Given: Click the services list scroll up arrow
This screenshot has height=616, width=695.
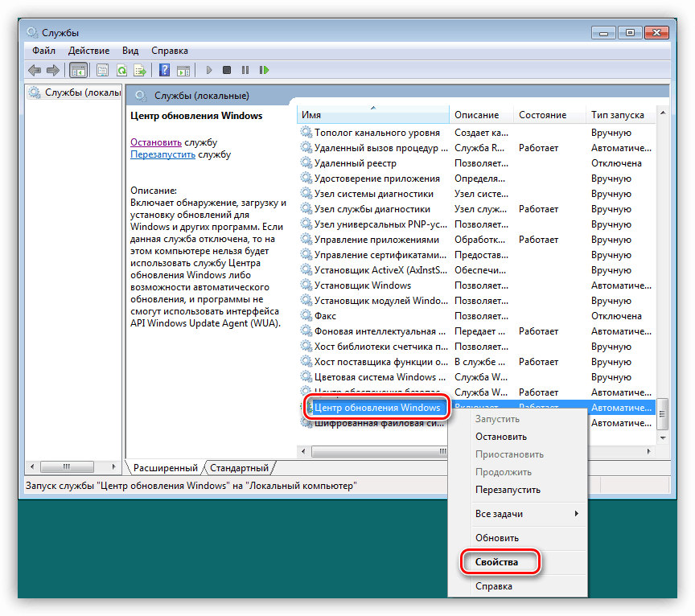Looking at the screenshot, I should 663,113.
